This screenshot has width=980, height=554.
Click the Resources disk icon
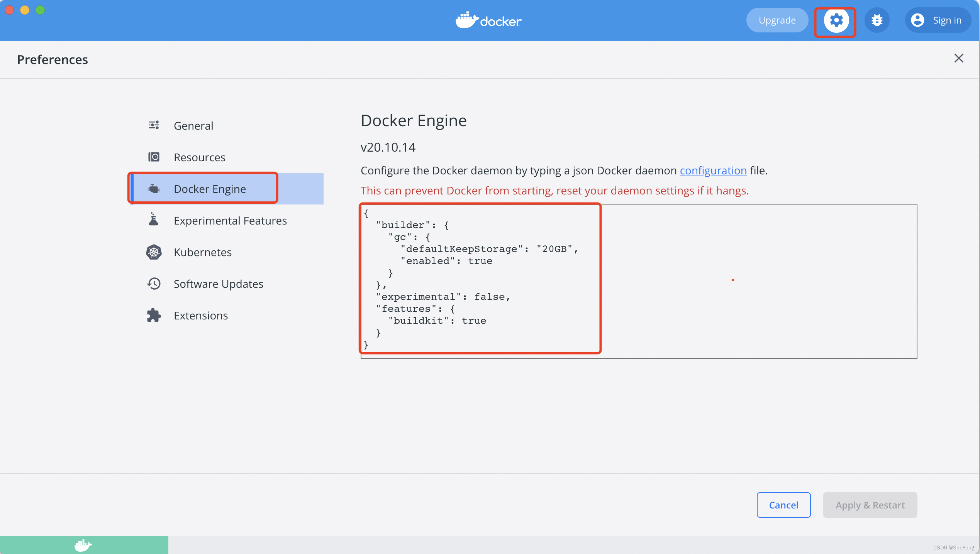tap(154, 157)
